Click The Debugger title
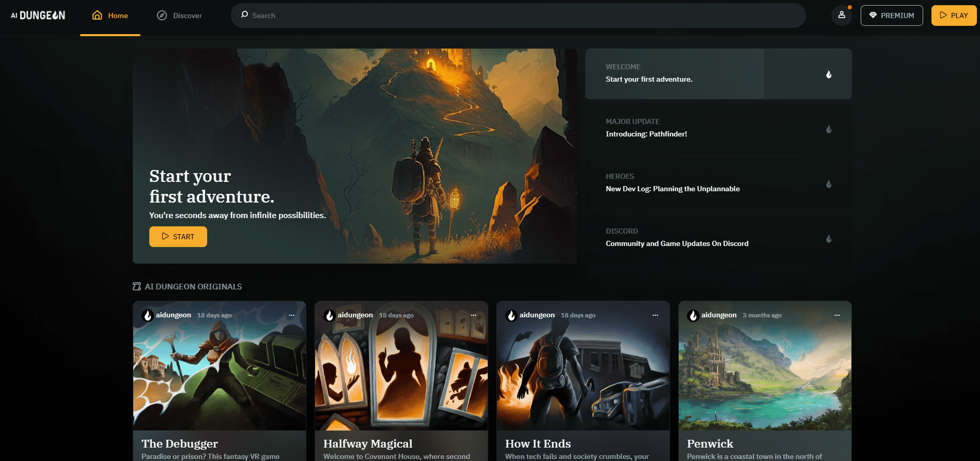Image resolution: width=980 pixels, height=461 pixels. tap(180, 443)
